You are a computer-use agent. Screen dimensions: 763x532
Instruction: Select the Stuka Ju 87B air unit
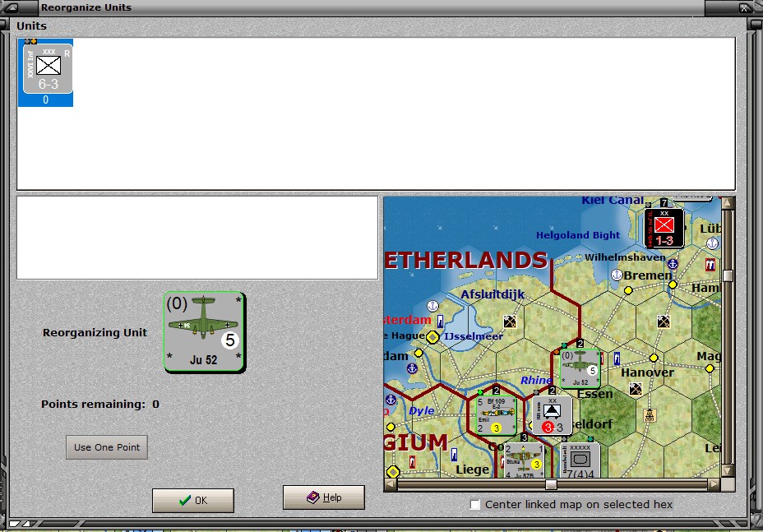[524, 460]
